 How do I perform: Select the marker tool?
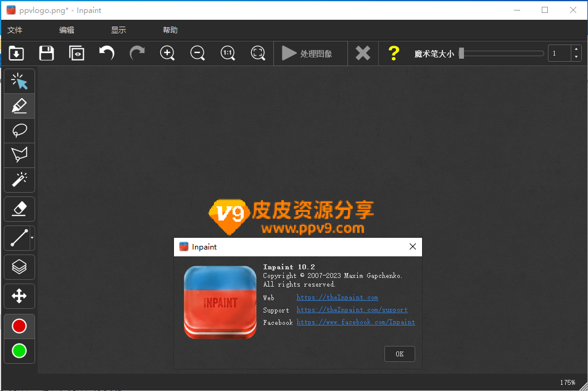(x=20, y=106)
